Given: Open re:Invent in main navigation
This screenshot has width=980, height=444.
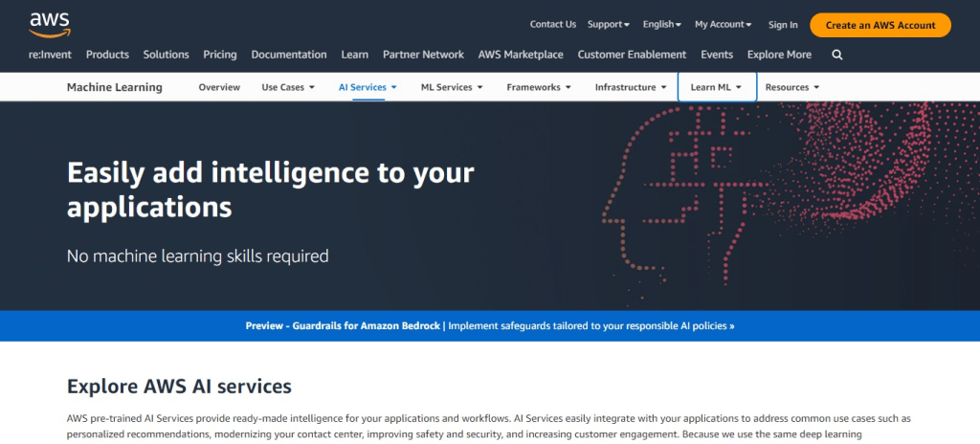Looking at the screenshot, I should click(x=50, y=55).
